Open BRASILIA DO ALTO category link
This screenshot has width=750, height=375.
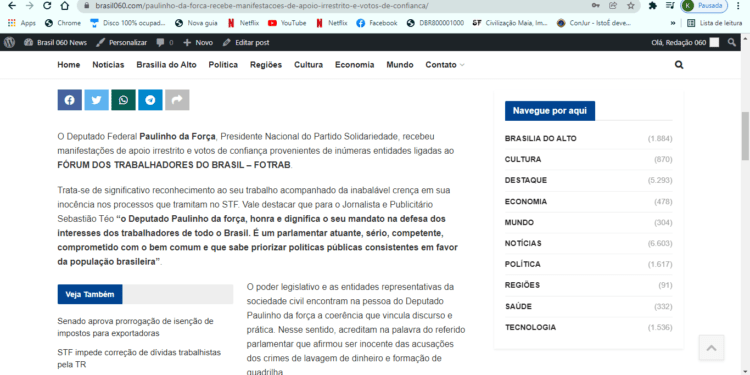tap(540, 139)
